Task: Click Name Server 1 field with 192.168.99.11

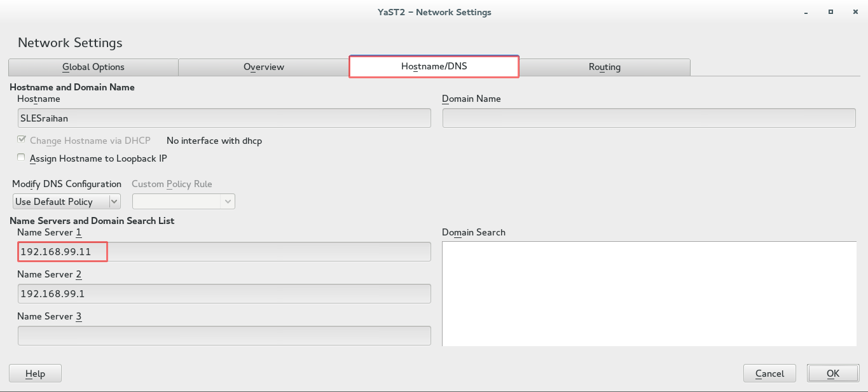Action: 224,252
